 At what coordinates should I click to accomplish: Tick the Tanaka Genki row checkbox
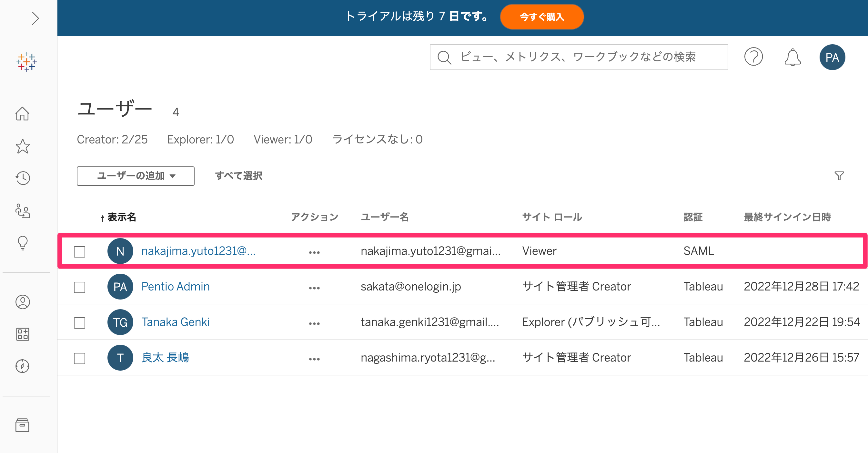click(79, 322)
